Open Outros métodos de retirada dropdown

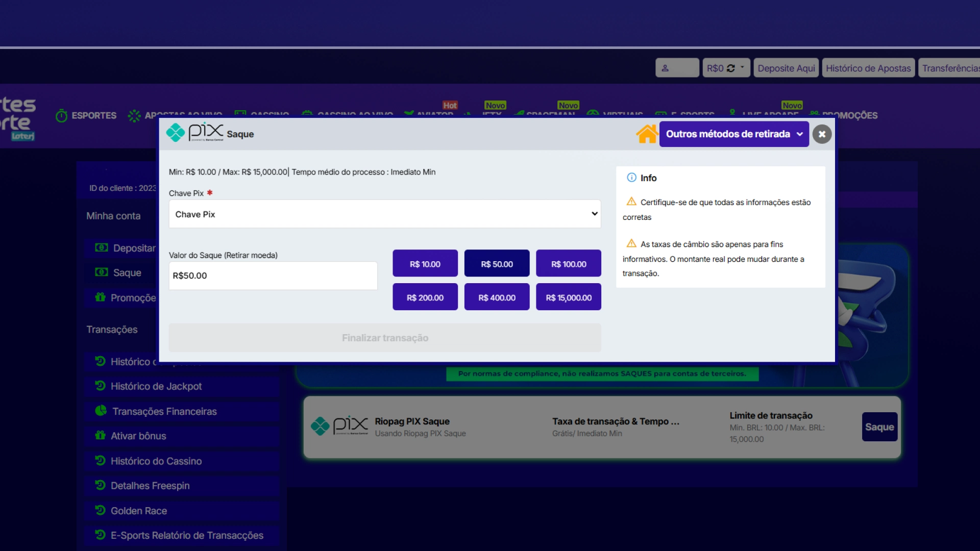click(734, 134)
